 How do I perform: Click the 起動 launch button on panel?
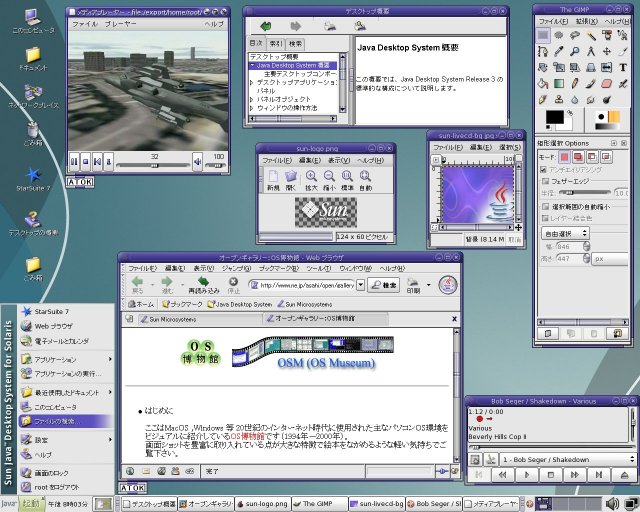[x=31, y=503]
